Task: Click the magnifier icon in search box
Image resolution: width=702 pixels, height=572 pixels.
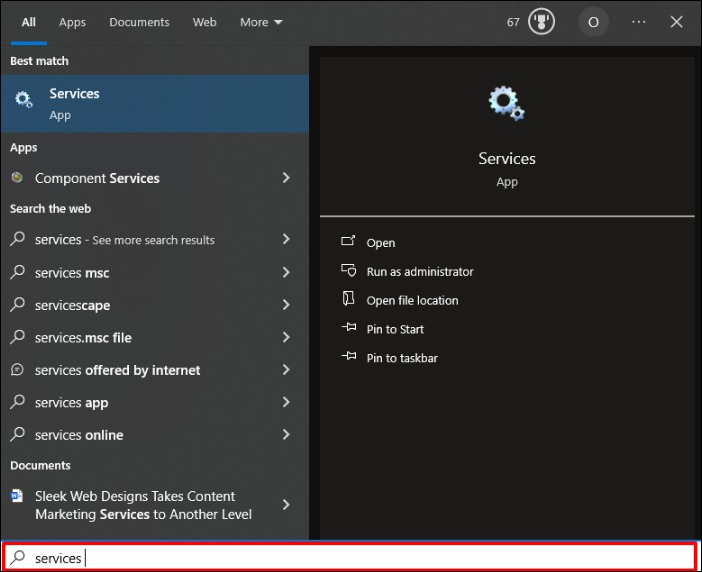Action: pos(18,557)
